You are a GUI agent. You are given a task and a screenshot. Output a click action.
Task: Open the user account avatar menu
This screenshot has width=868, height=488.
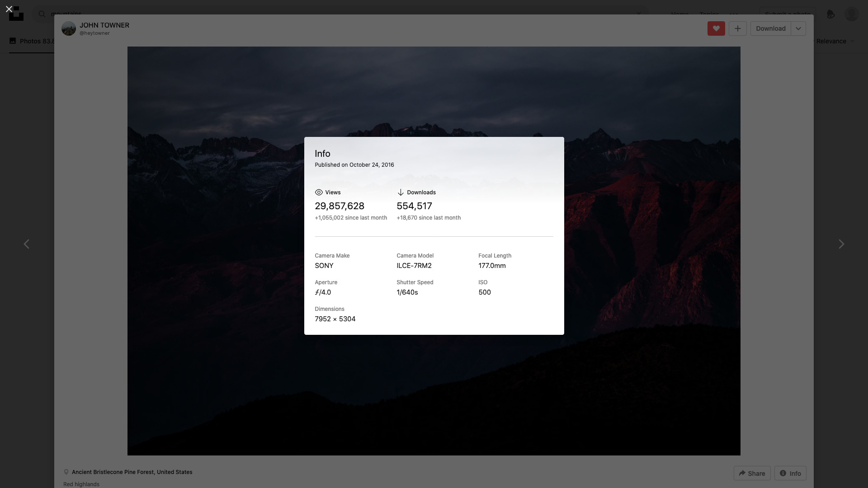click(852, 14)
